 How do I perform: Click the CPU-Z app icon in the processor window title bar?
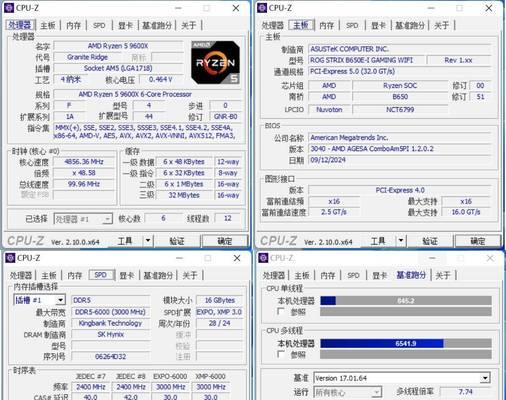tap(9, 8)
